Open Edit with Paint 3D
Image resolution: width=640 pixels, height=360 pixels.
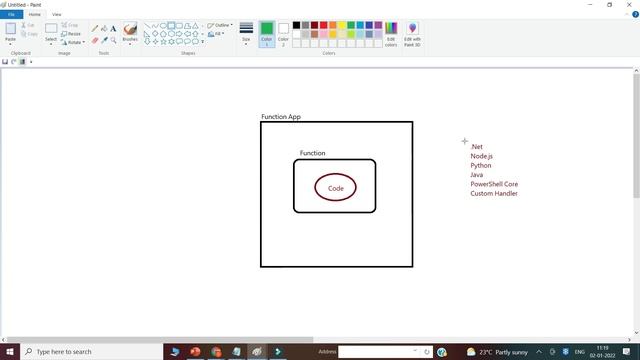pyautogui.click(x=412, y=34)
